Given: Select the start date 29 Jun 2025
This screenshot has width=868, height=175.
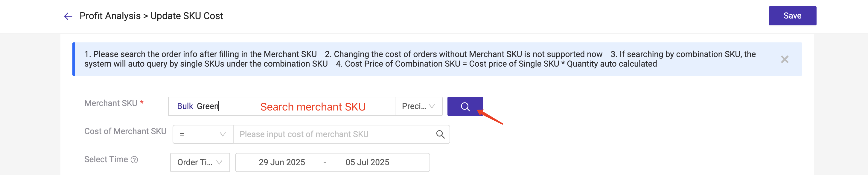Looking at the screenshot, I should [x=282, y=162].
